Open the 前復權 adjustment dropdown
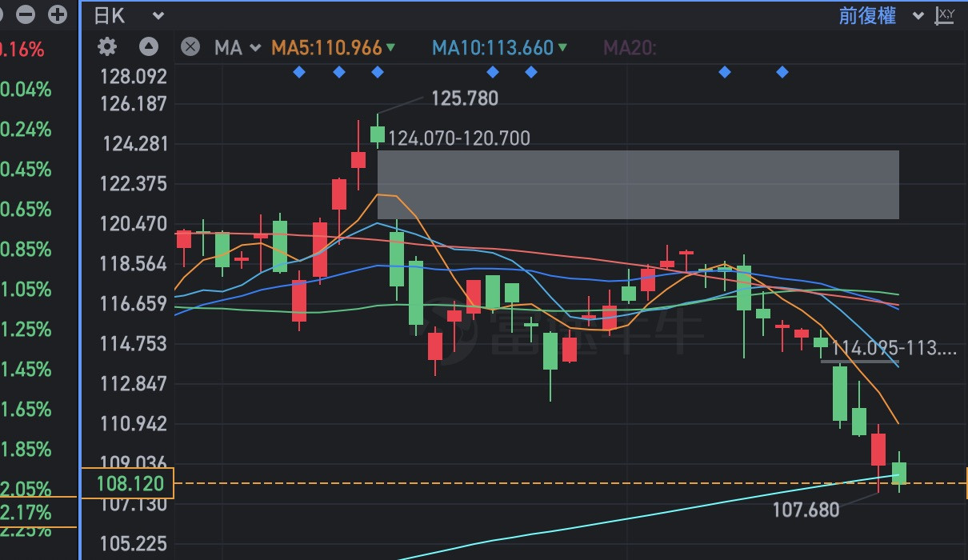This screenshot has height=560, width=968. pyautogui.click(x=880, y=15)
